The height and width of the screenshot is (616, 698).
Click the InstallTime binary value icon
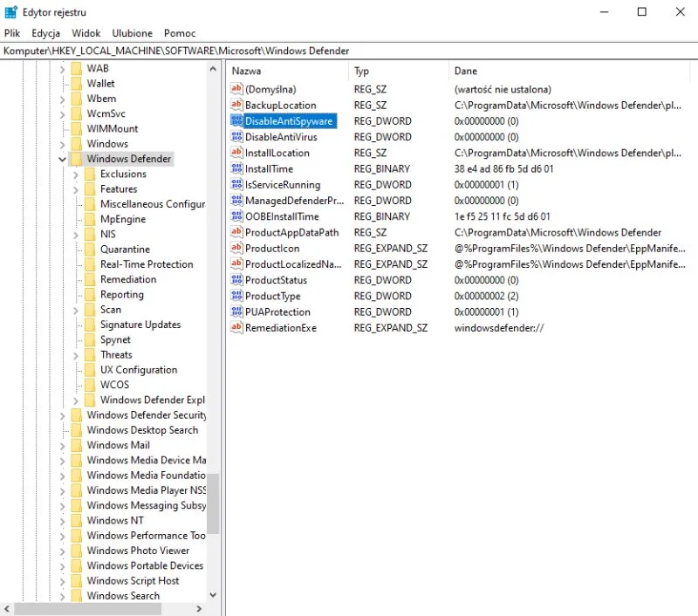[x=236, y=169]
